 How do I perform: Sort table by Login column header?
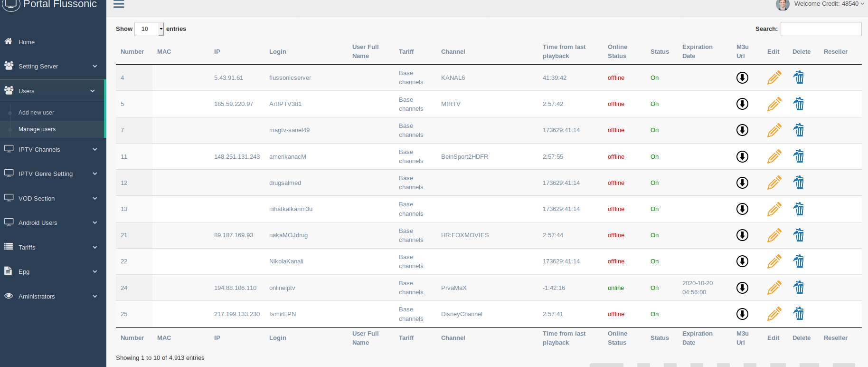pos(278,52)
